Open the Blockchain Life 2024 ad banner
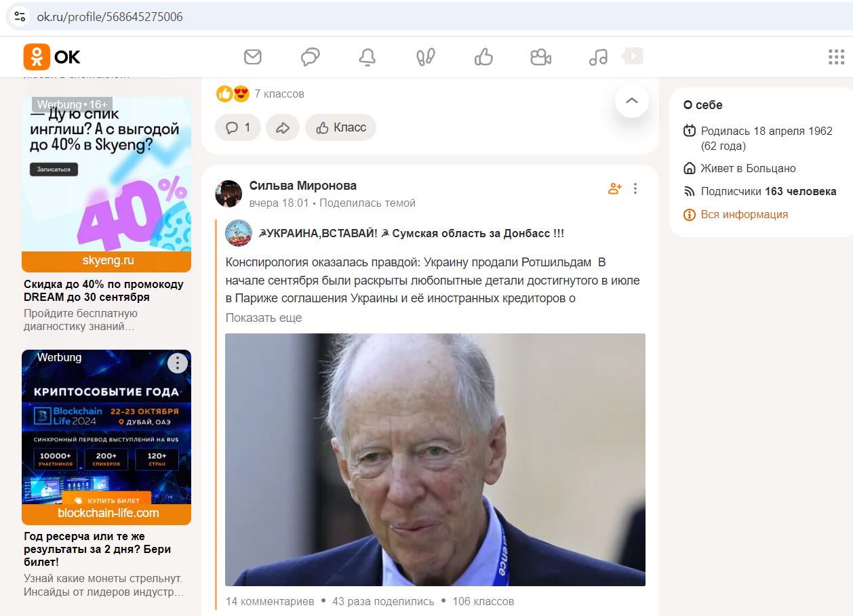This screenshot has height=616, width=853. click(x=106, y=427)
